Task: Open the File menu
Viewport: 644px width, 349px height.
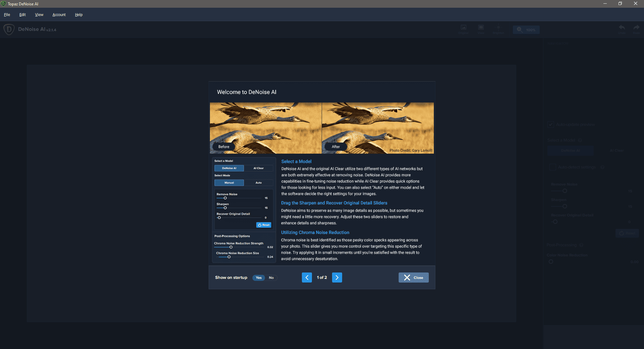Action: tap(7, 15)
